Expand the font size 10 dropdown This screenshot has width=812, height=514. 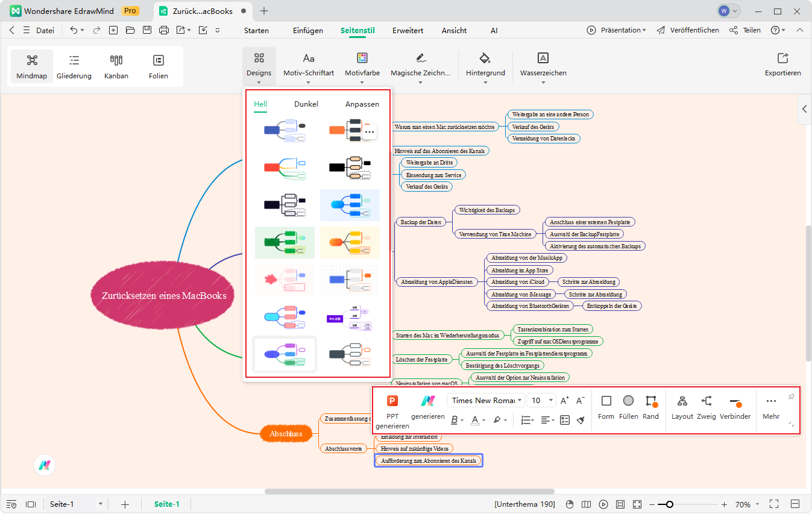click(x=551, y=401)
